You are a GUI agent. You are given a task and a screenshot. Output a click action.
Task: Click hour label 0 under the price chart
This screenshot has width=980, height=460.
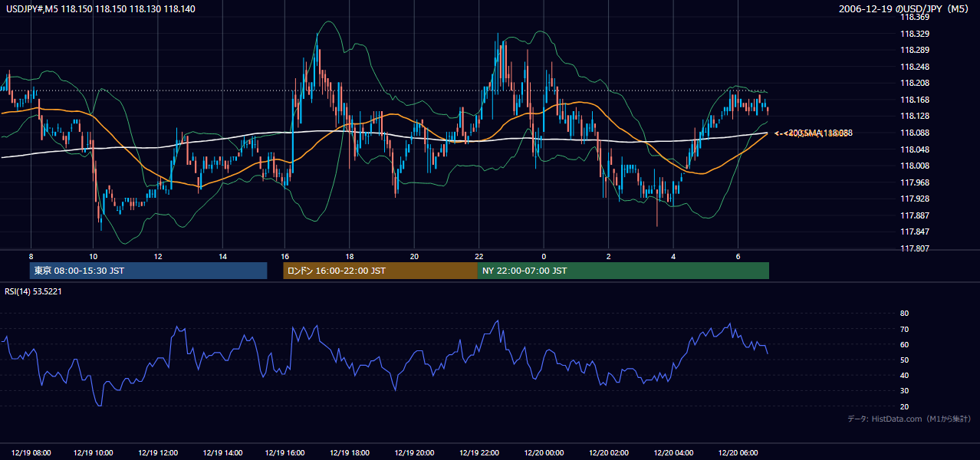click(544, 256)
